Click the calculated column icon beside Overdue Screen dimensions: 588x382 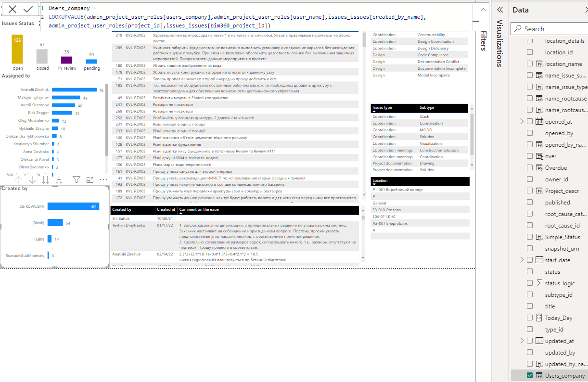pos(539,168)
